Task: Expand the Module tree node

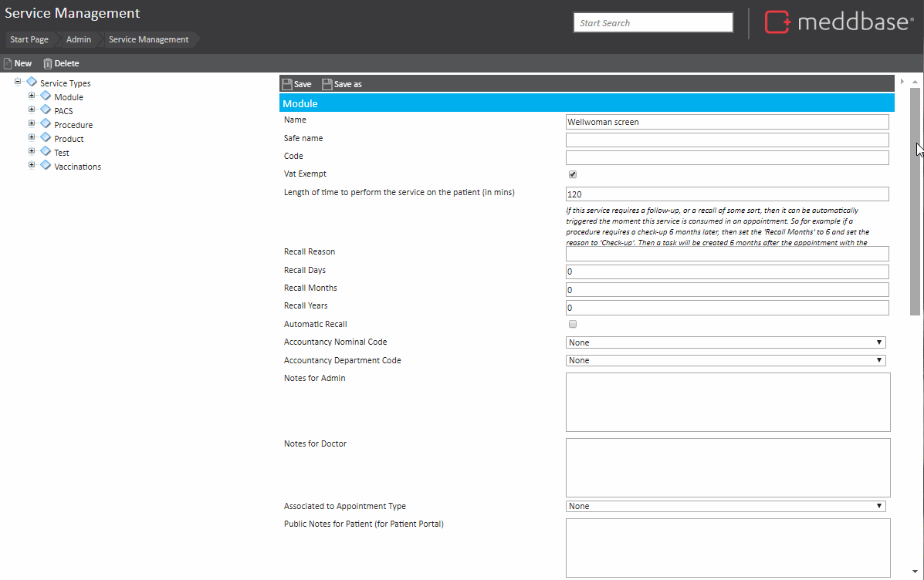Action: [x=32, y=96]
